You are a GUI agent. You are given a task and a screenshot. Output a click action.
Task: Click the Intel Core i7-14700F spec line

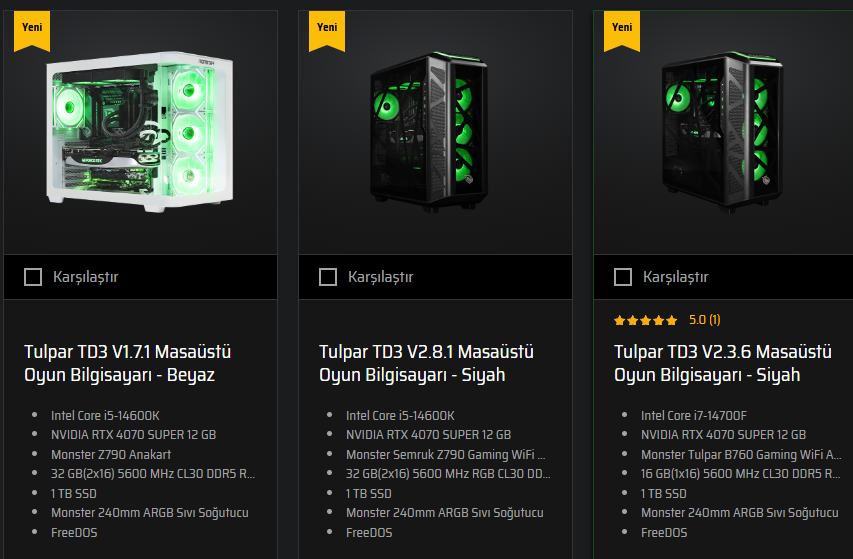click(x=694, y=415)
